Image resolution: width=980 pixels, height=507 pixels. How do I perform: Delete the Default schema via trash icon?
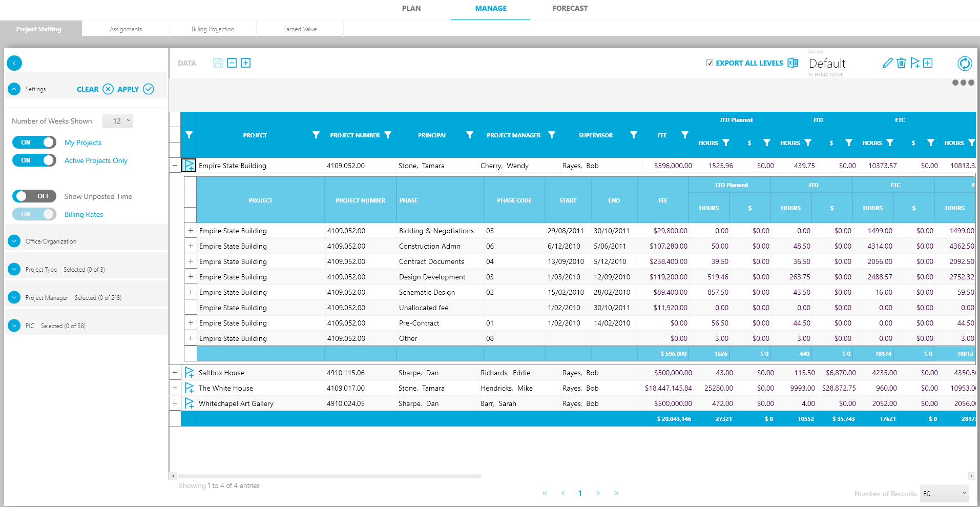coord(902,63)
